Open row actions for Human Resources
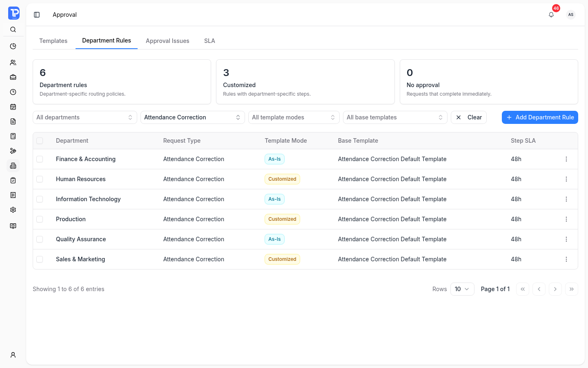Viewport: 588px width, 368px height. click(x=566, y=179)
